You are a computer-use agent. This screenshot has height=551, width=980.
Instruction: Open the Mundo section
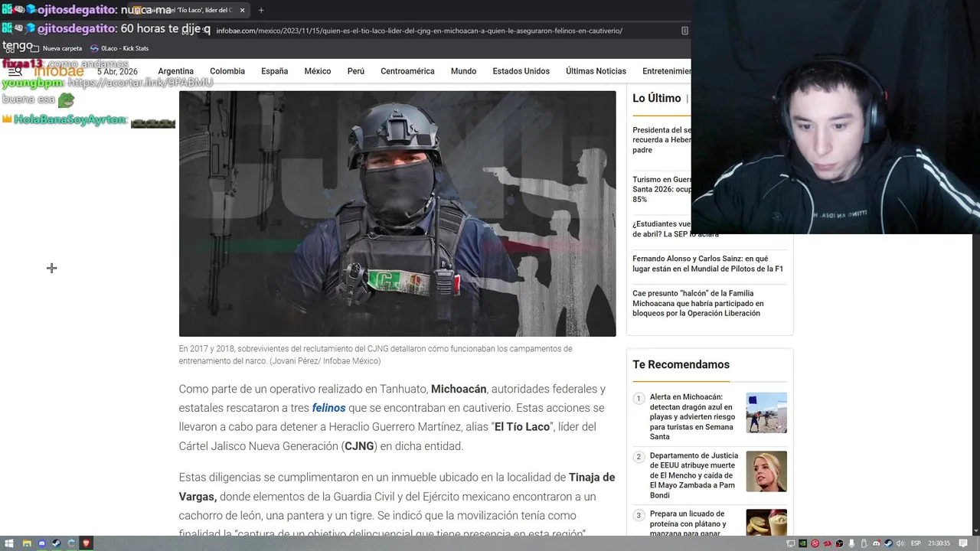coord(464,71)
